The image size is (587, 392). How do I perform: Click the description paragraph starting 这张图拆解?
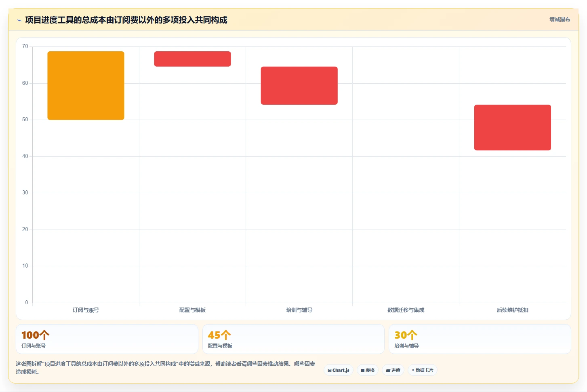tap(166, 368)
